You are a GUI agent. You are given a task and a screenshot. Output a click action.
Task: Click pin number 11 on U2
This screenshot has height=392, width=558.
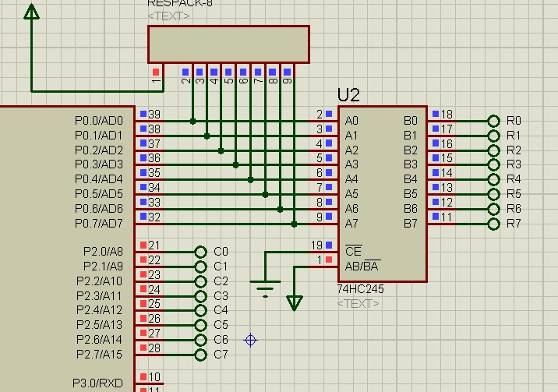point(447,217)
